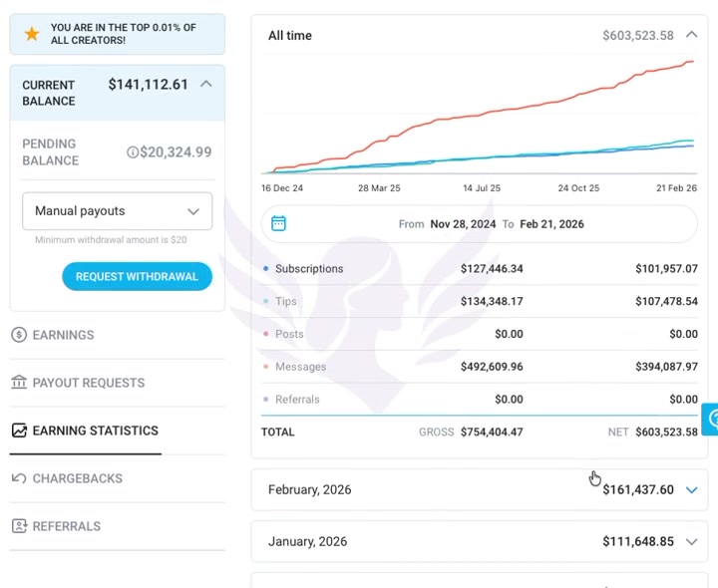Open the Manual payouts dropdown
Viewport: 718px width, 588px height.
117,211
